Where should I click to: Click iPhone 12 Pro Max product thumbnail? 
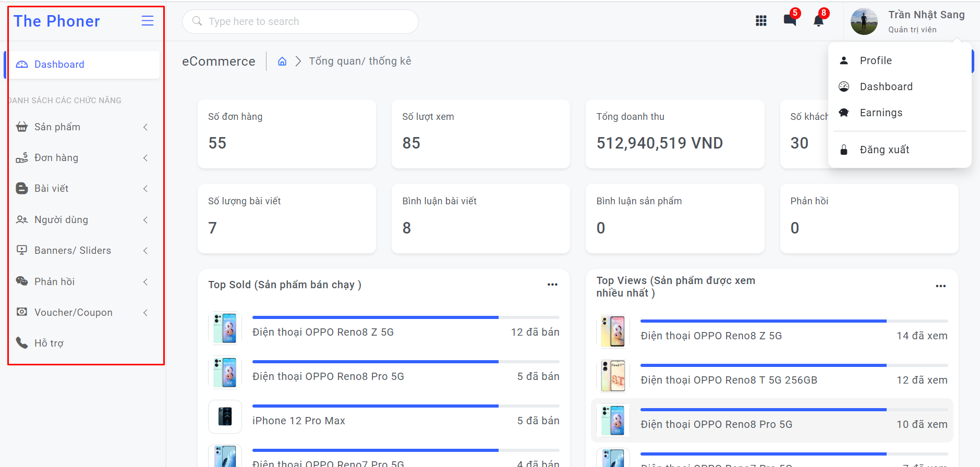click(225, 416)
